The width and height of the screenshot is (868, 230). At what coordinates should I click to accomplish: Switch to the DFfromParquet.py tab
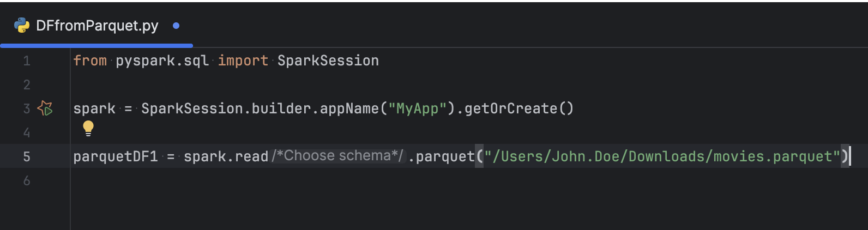click(x=97, y=26)
